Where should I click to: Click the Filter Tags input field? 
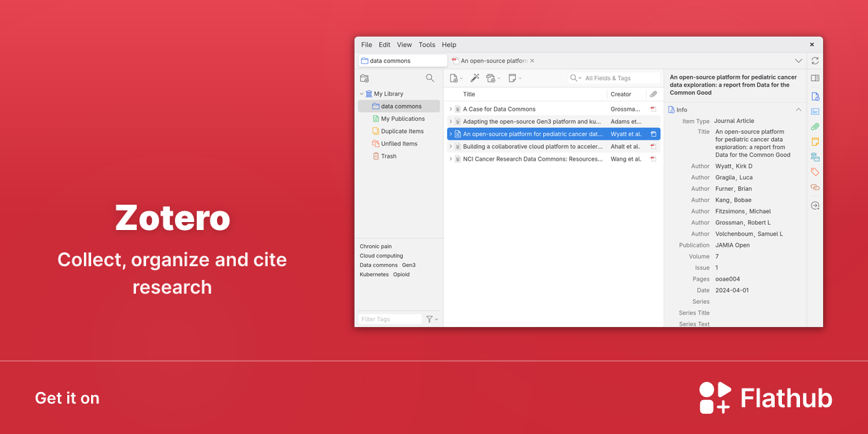[390, 319]
